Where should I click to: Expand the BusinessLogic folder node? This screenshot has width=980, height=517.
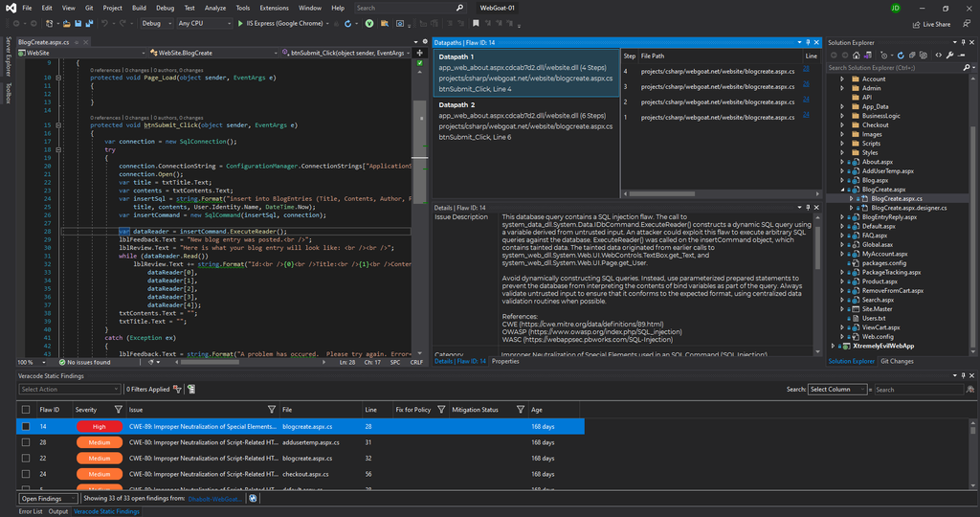[x=842, y=116]
